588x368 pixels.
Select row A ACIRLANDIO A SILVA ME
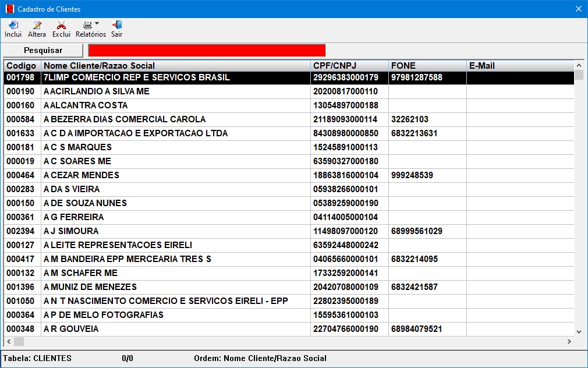pyautogui.click(x=289, y=91)
